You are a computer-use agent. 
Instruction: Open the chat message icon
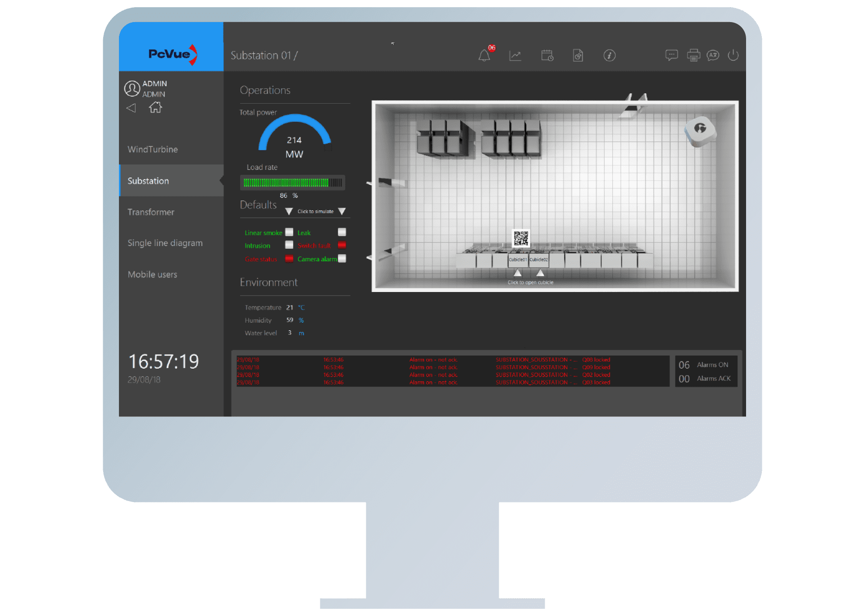[671, 55]
